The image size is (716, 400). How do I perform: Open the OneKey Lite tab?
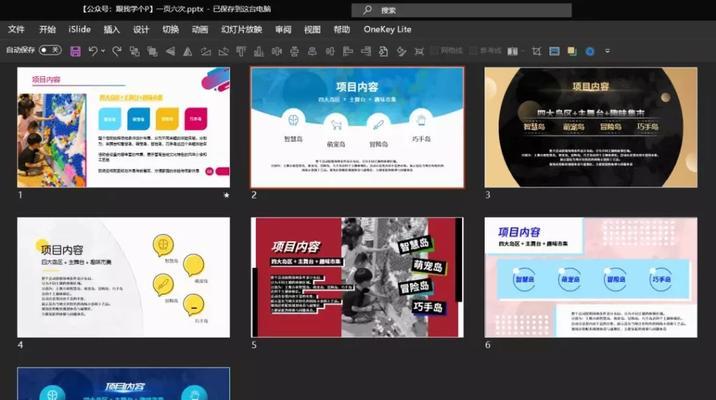point(387,29)
